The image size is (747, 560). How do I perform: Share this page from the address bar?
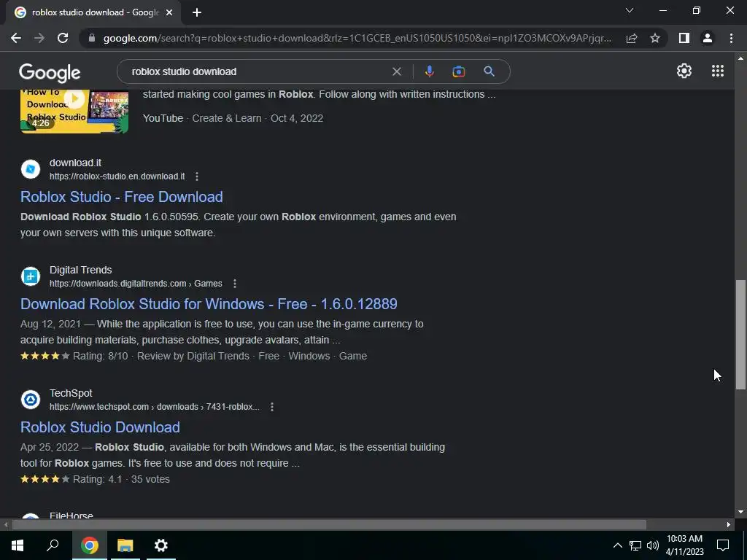click(632, 39)
